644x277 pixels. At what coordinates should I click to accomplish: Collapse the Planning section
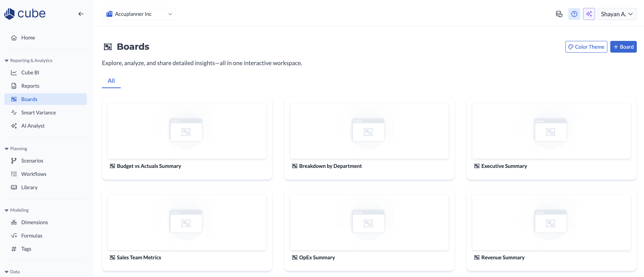click(x=7, y=149)
